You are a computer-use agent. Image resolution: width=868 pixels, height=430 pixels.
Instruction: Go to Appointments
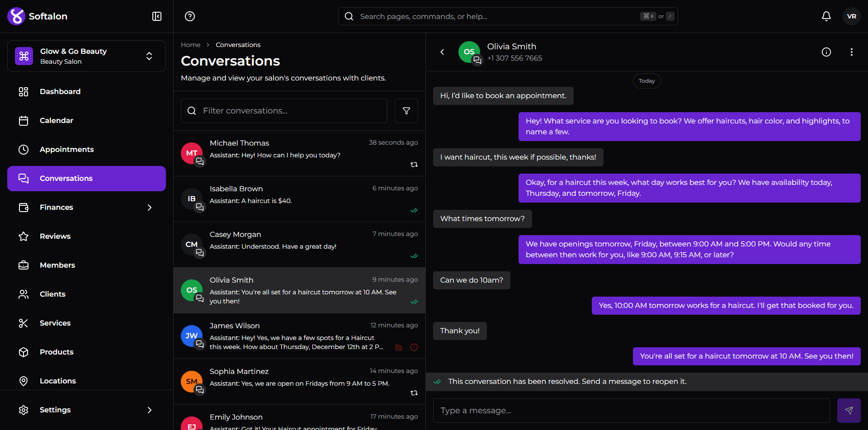pos(86,150)
